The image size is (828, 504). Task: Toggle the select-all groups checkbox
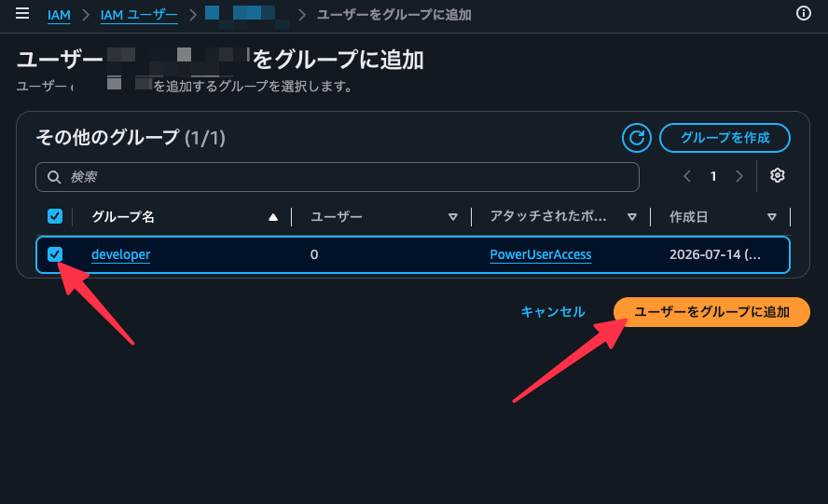pyautogui.click(x=55, y=216)
